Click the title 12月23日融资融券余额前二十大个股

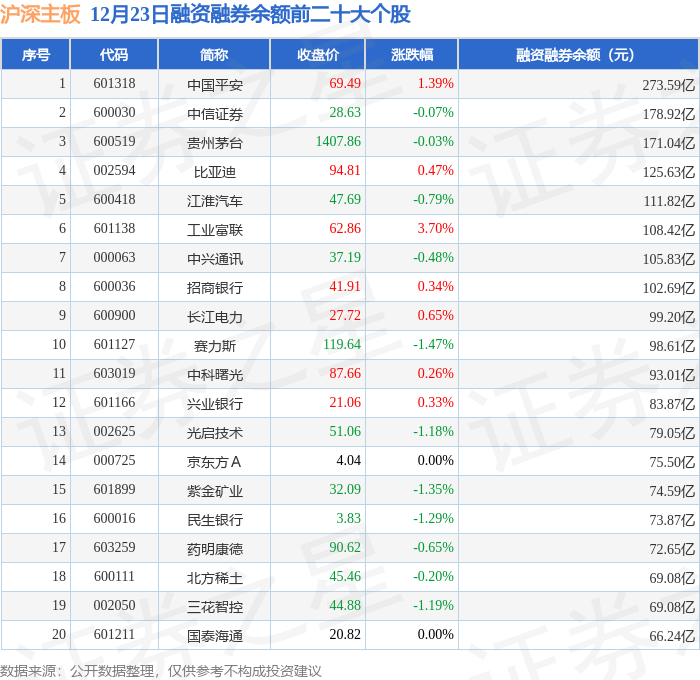250,14
